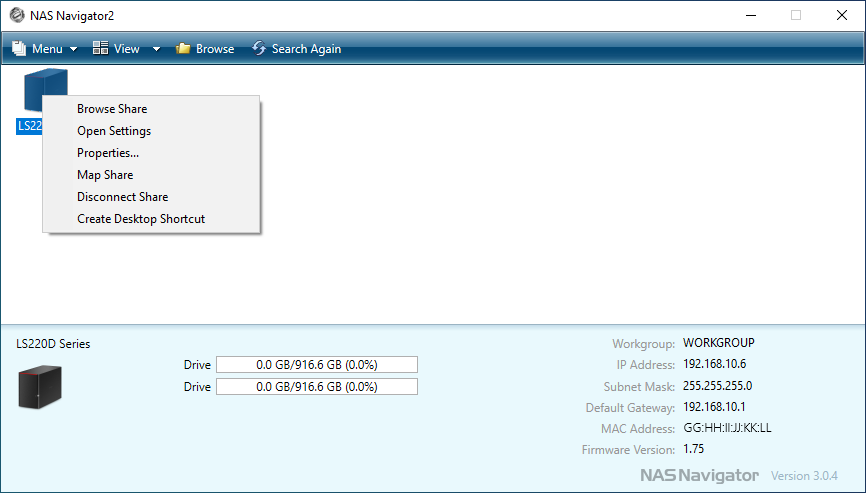The height and width of the screenshot is (493, 866).
Task: Expand the Menu dropdown arrow
Action: click(74, 49)
